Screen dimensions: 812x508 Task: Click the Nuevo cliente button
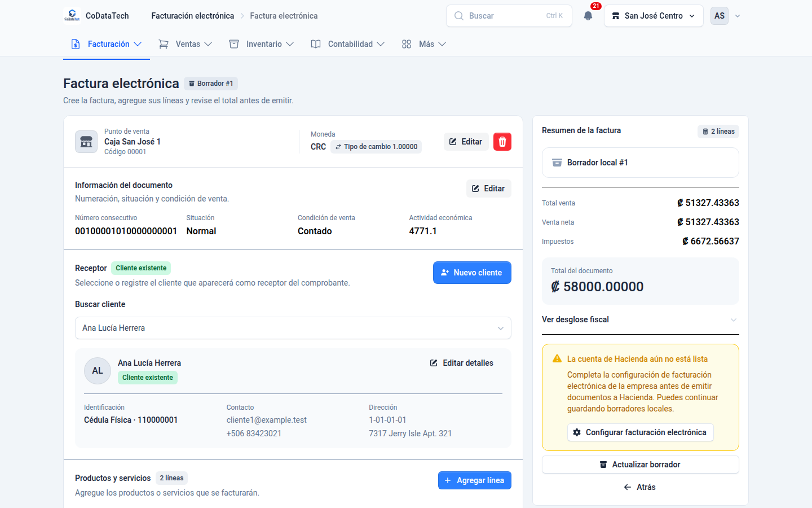472,273
